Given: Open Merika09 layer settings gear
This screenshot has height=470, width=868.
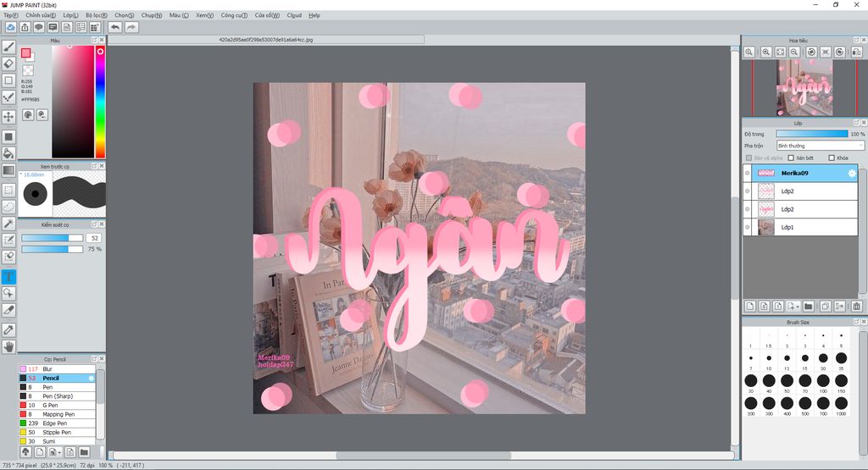Looking at the screenshot, I should pos(851,173).
